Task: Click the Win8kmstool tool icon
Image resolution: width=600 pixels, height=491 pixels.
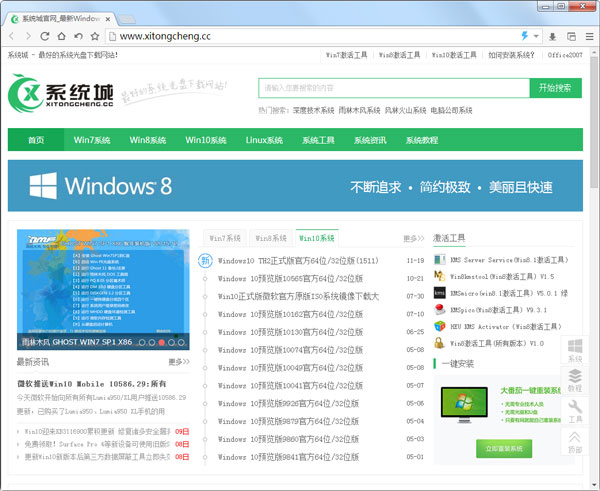Action: click(440, 276)
